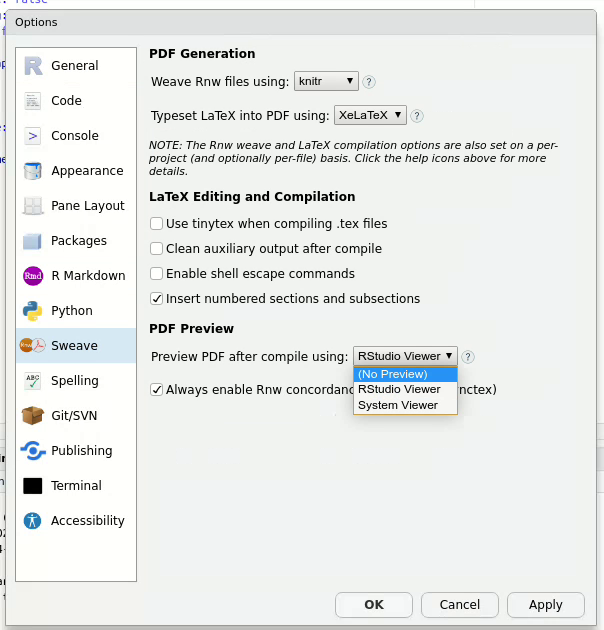Switch to the Publishing section label
The width and height of the screenshot is (604, 630).
pos(82,451)
